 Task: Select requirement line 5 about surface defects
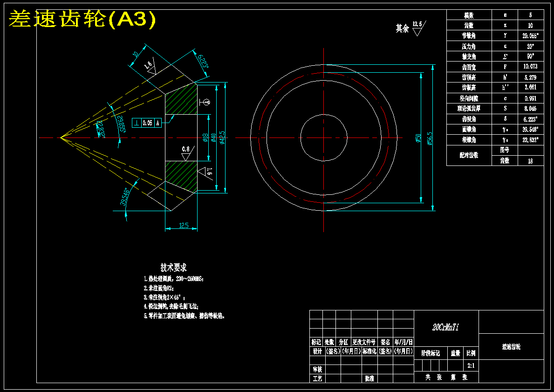click(x=184, y=316)
